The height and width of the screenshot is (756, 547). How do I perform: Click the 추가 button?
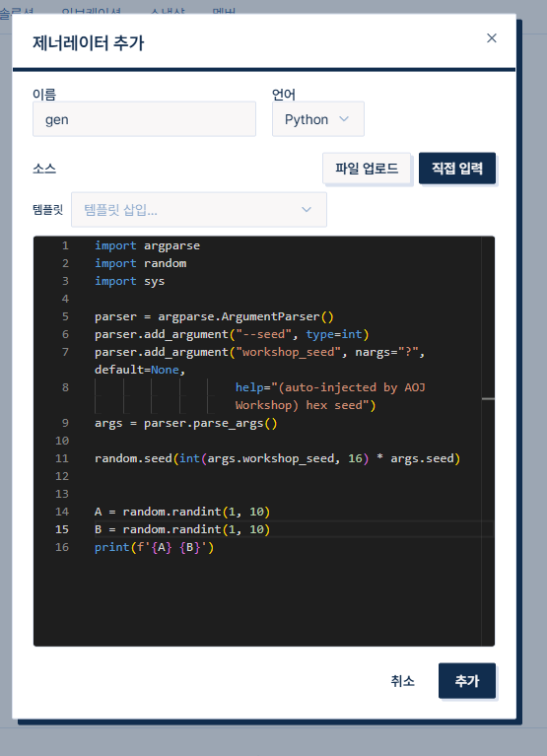467,681
